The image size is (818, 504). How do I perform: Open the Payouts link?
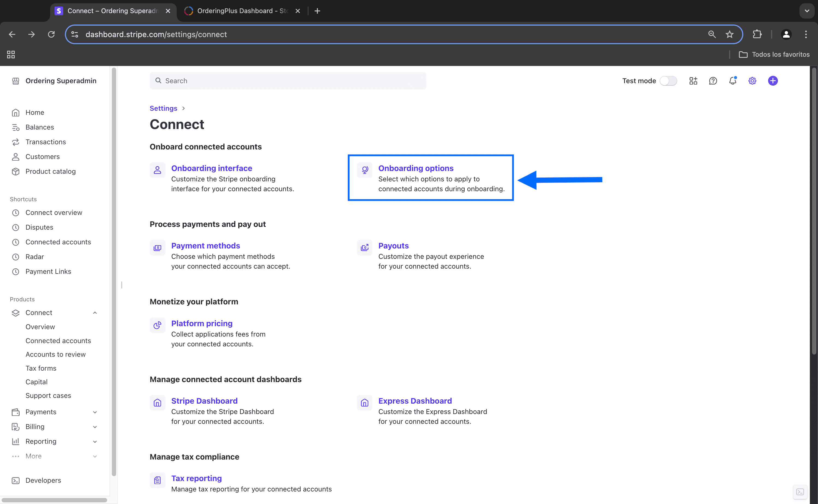point(393,246)
